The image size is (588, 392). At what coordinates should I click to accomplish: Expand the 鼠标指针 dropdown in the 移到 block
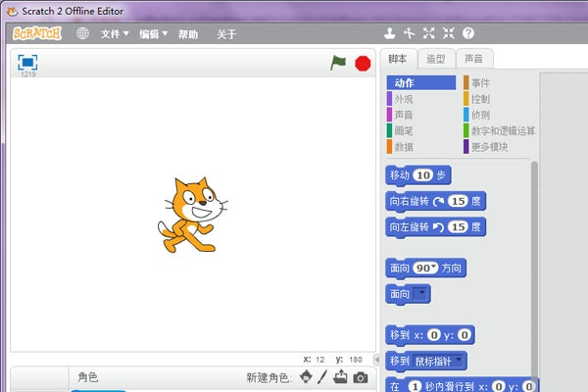pyautogui.click(x=460, y=362)
